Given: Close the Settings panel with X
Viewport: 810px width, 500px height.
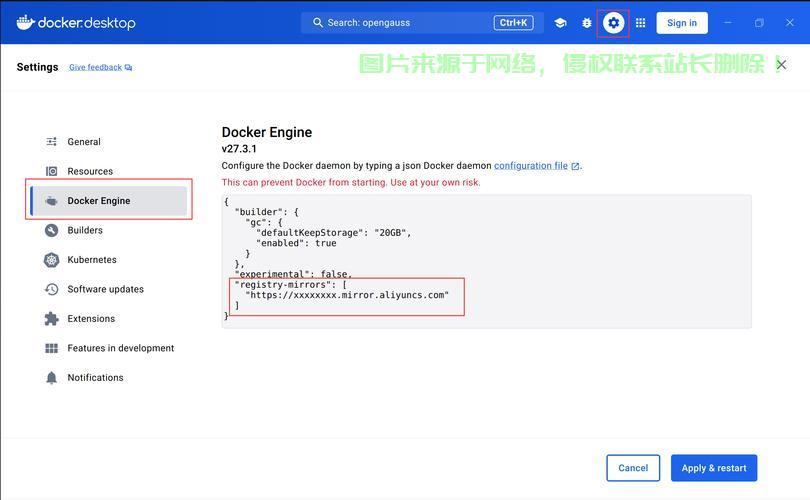Looking at the screenshot, I should (x=781, y=65).
